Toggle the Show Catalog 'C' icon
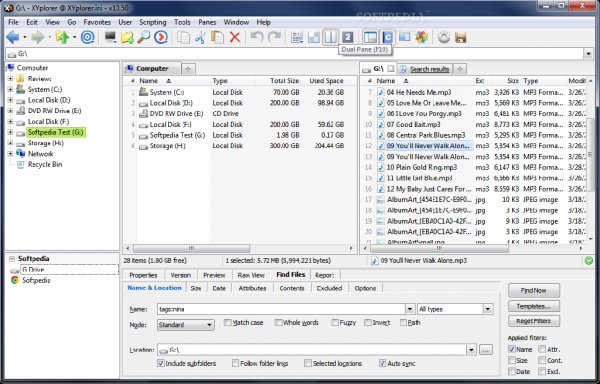This screenshot has width=600, height=384. [x=387, y=37]
